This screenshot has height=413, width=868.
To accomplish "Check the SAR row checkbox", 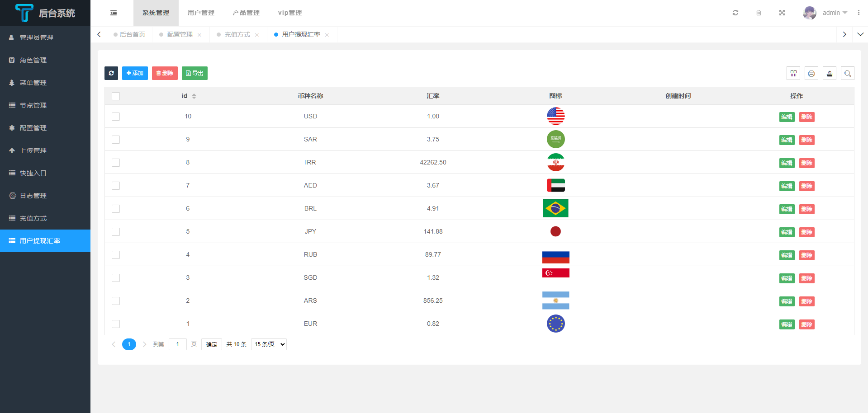I will click(116, 140).
